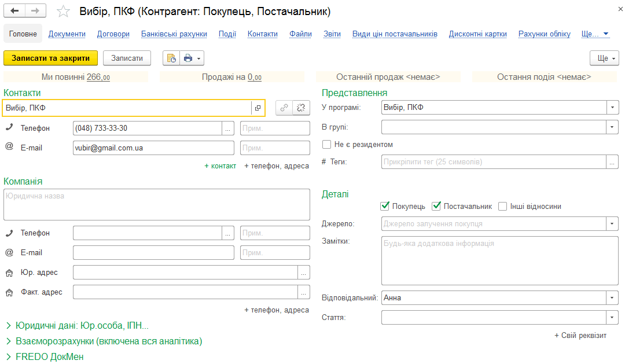
Task: Go back with the left arrow
Action: pyautogui.click(x=14, y=11)
